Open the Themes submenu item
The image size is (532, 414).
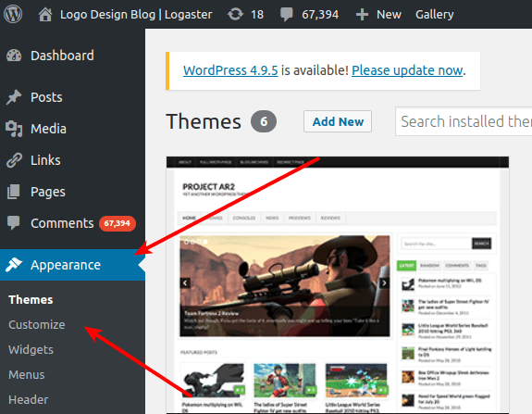click(31, 299)
